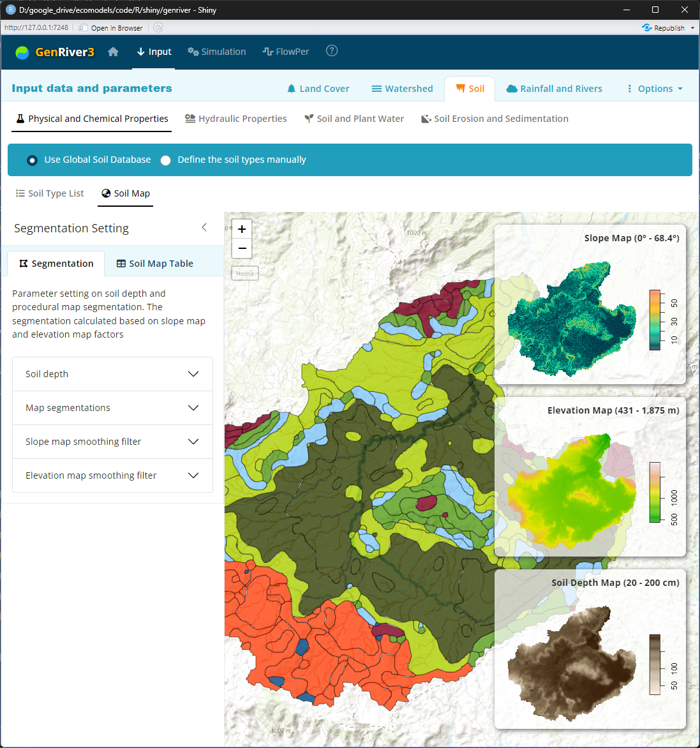Screen dimensions: 700x748
Task: Open the Options dropdown menu
Action: [x=655, y=89]
